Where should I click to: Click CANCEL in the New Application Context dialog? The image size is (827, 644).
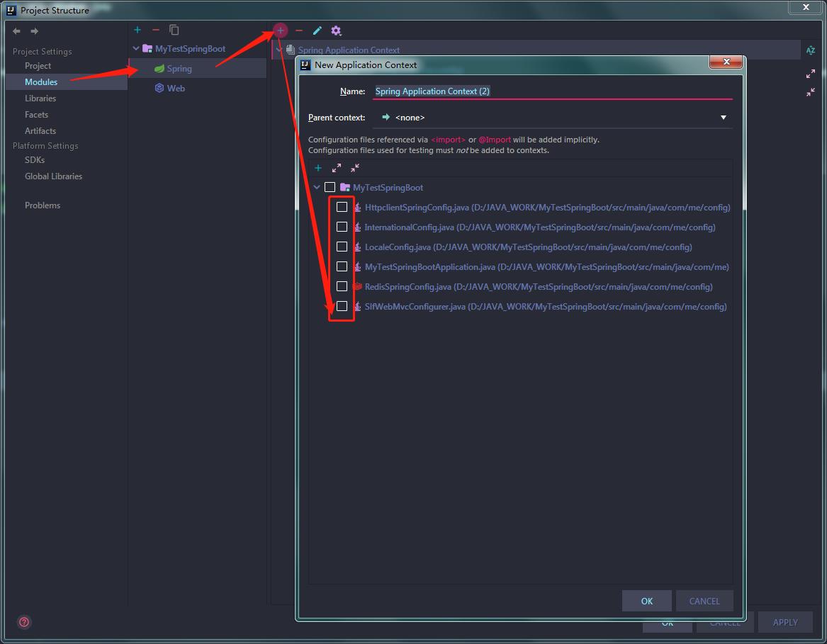click(x=704, y=601)
